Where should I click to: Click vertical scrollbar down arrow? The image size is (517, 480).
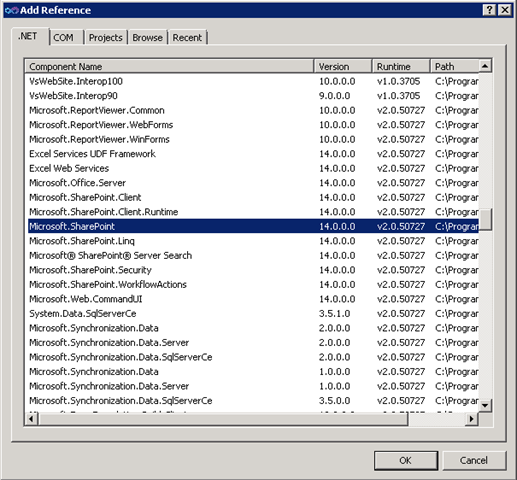point(485,406)
